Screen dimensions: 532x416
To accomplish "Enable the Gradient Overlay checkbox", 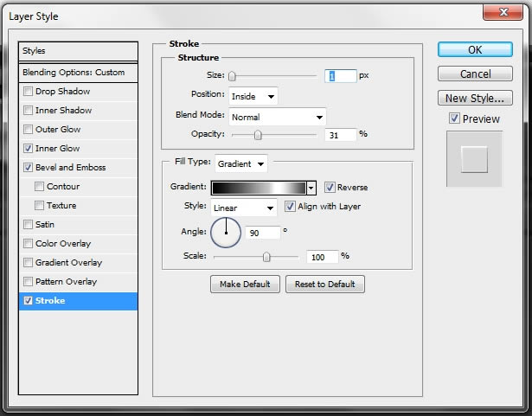I will [x=28, y=262].
